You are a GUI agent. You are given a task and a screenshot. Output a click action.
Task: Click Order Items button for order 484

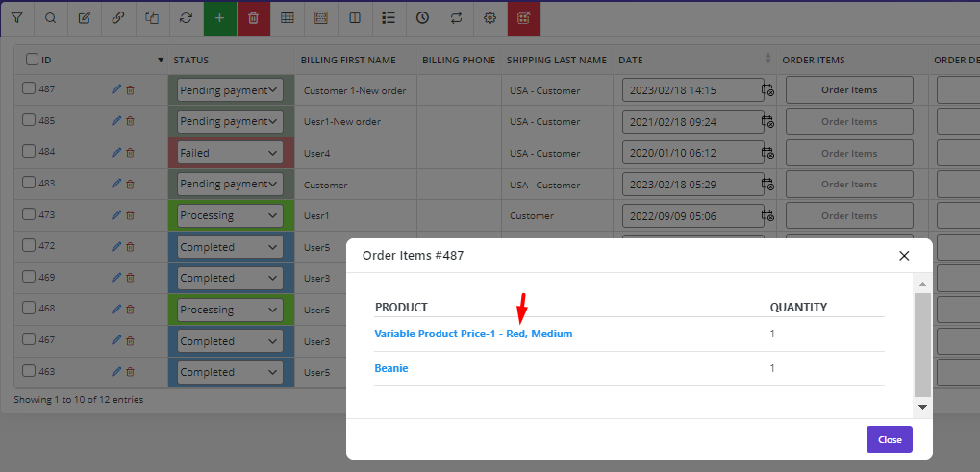(x=849, y=153)
